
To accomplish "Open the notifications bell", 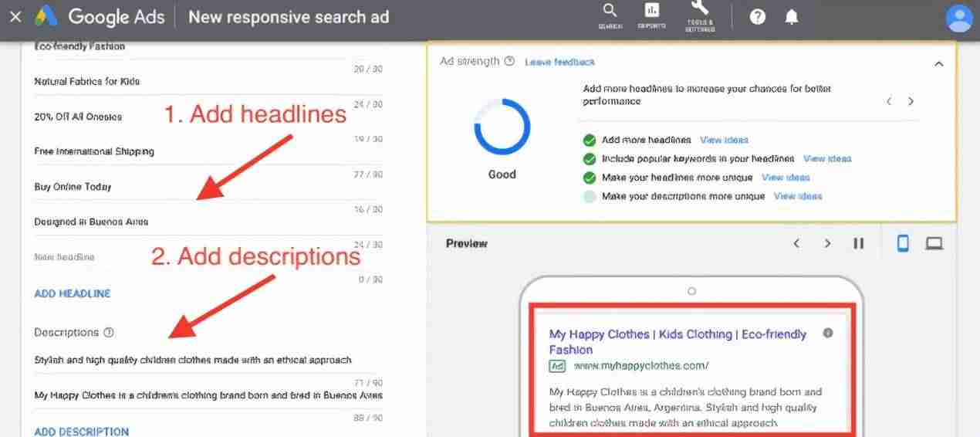I will coord(792,16).
